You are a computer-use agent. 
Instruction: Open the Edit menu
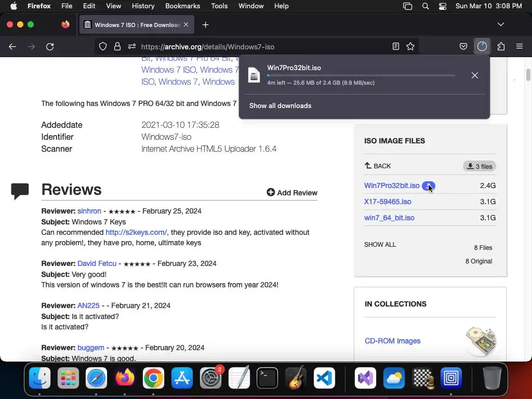click(89, 6)
